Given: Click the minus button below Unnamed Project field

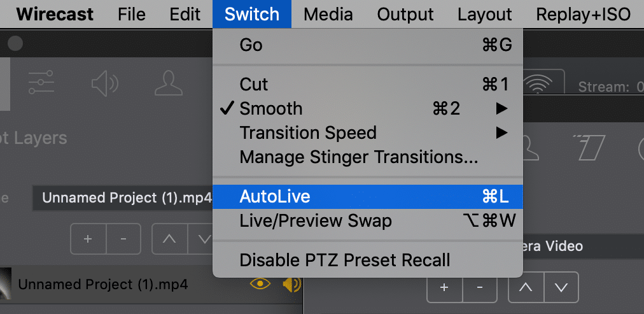Looking at the screenshot, I should 123,239.
